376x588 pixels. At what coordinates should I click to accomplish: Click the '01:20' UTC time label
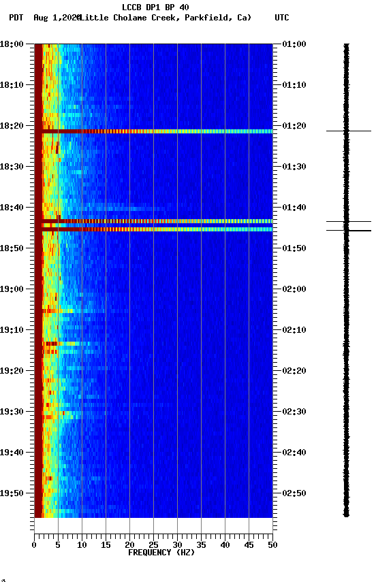coord(294,126)
